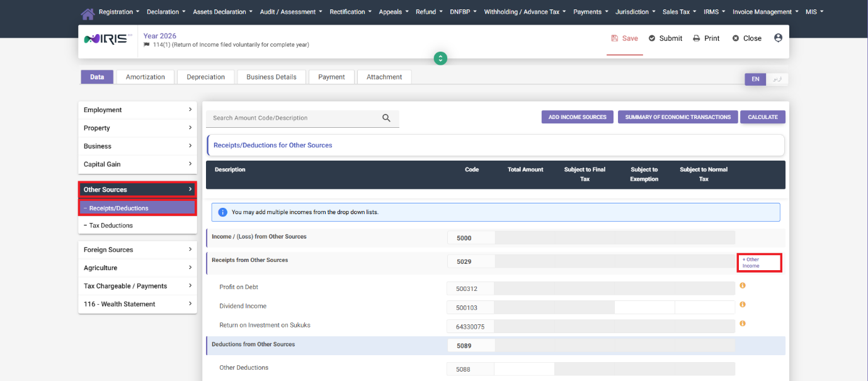The image size is (868, 381).
Task: Save the return
Action: (625, 38)
